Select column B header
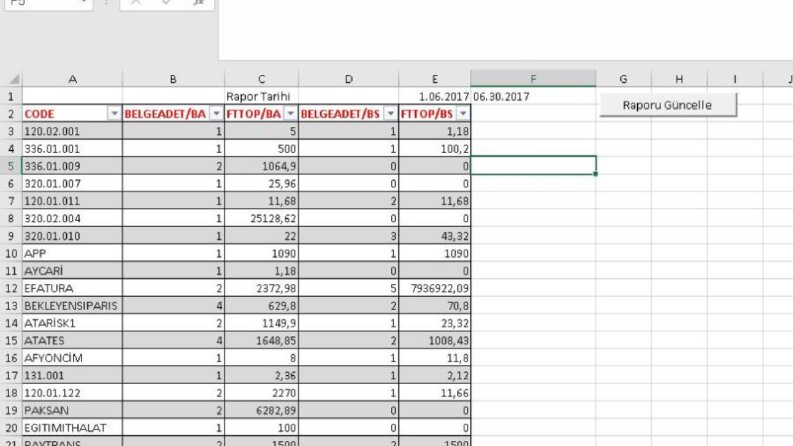793x446 pixels. [x=173, y=79]
